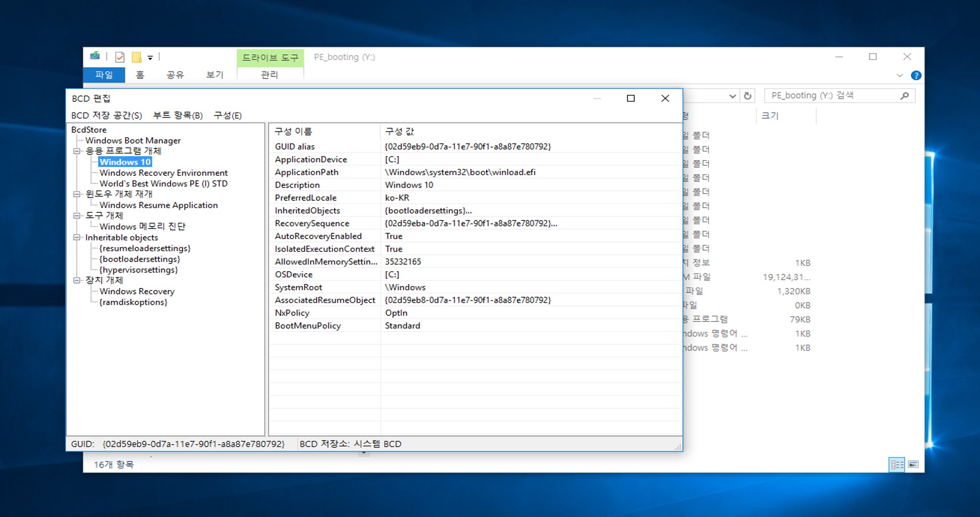The image size is (980, 517).
Task: Select {hypervisorsettings} tree item
Action: click(139, 270)
